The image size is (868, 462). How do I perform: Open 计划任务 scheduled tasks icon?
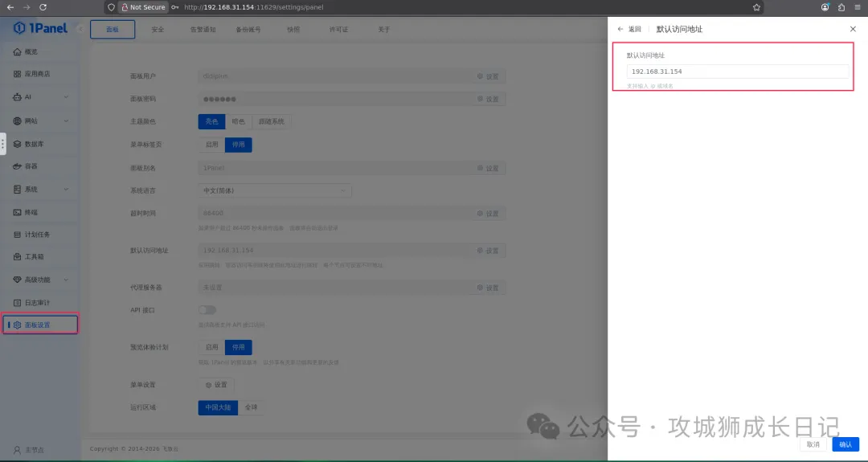[18, 235]
